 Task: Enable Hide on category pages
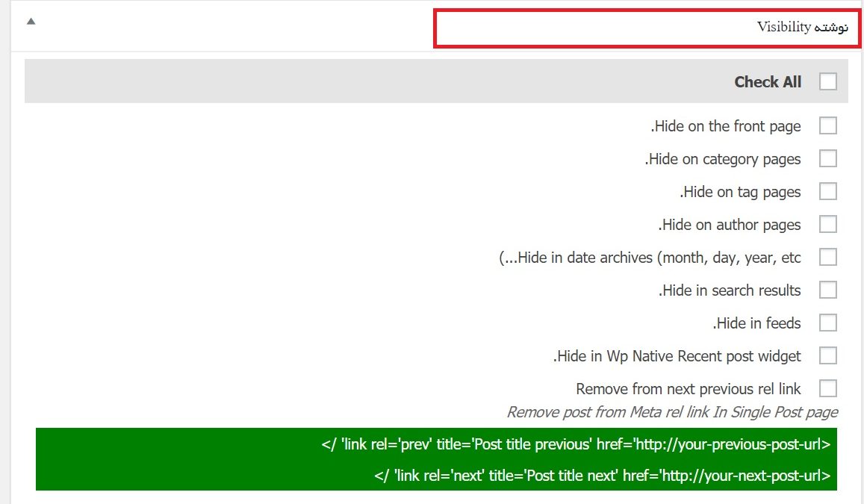[x=827, y=158]
